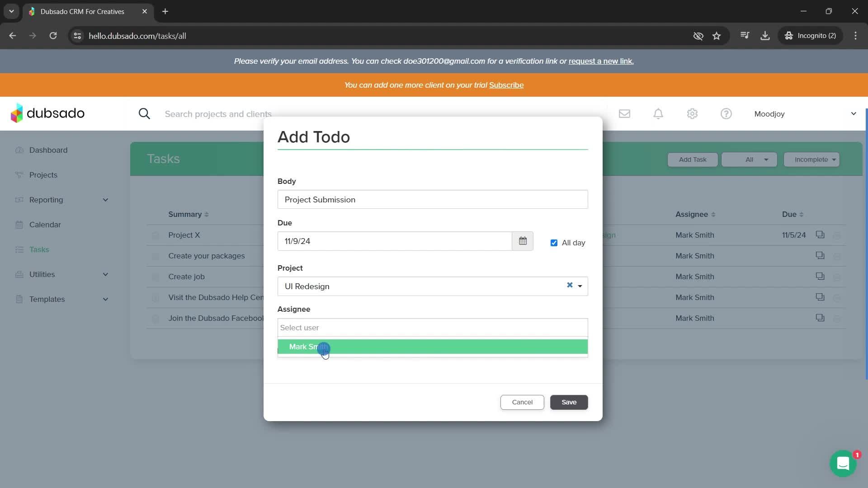
Task: Open the Project dropdown arrow
Action: pyautogui.click(x=580, y=286)
